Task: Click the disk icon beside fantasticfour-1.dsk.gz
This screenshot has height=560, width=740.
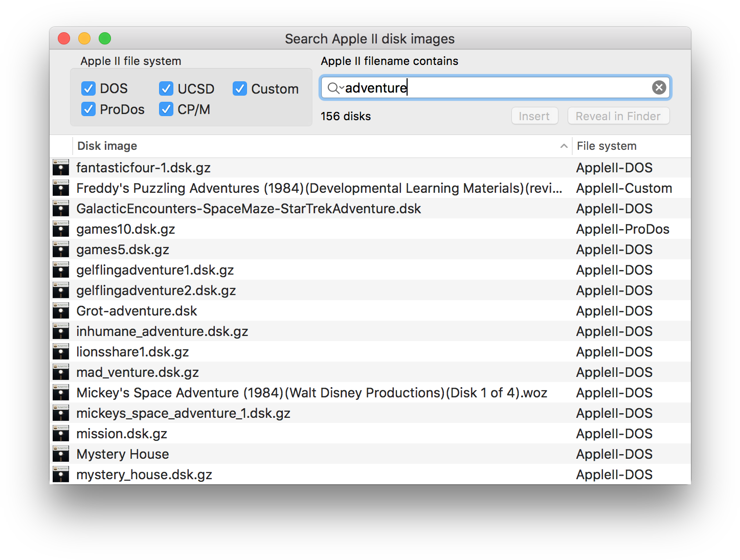Action: point(61,168)
